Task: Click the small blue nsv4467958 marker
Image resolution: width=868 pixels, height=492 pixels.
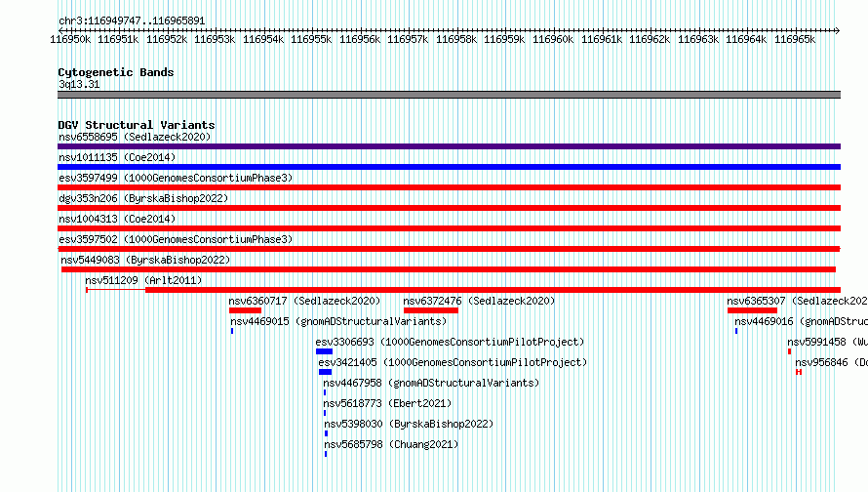Action: click(x=325, y=392)
